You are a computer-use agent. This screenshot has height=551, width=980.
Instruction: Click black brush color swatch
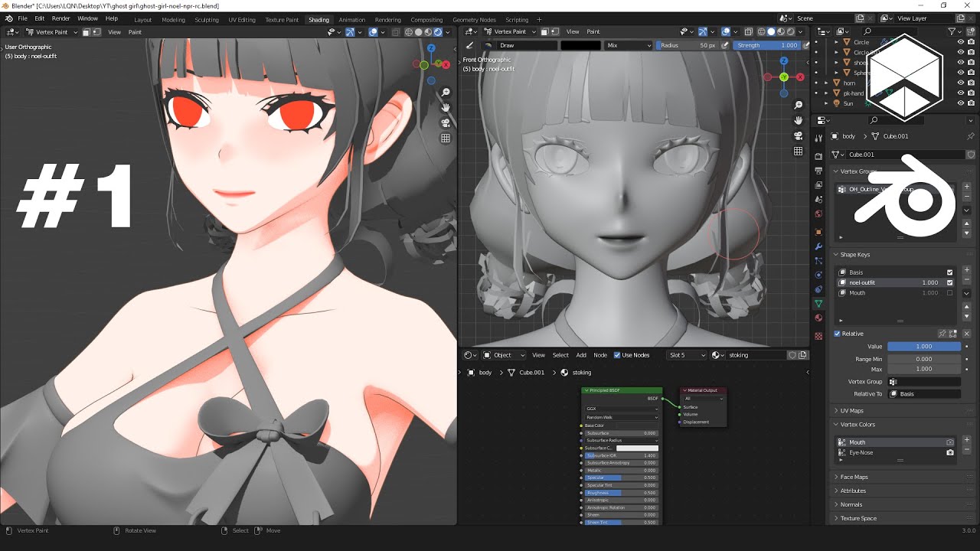coord(581,45)
